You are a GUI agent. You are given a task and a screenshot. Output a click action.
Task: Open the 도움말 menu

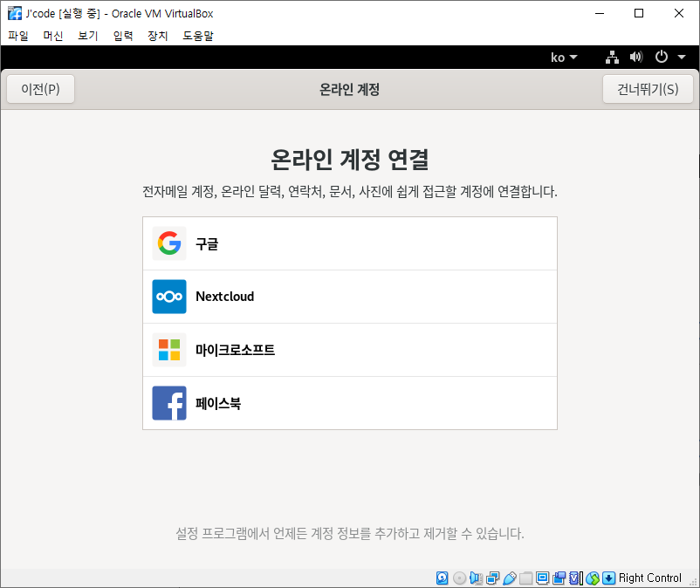(198, 36)
